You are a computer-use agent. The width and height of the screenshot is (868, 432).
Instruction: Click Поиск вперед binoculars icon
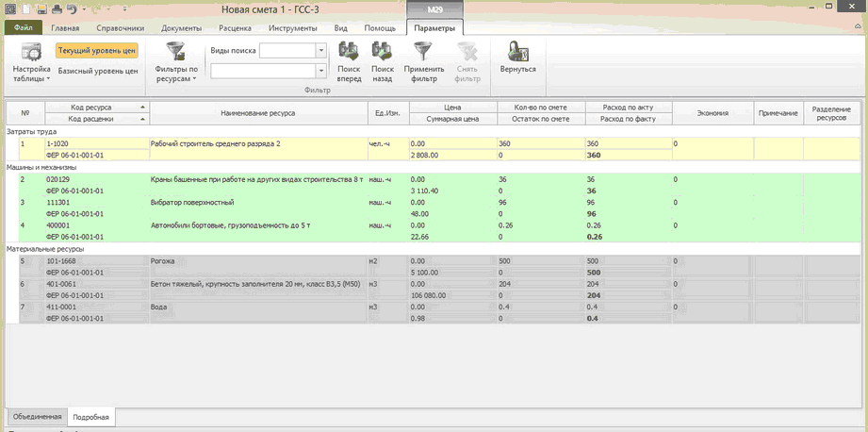(349, 51)
